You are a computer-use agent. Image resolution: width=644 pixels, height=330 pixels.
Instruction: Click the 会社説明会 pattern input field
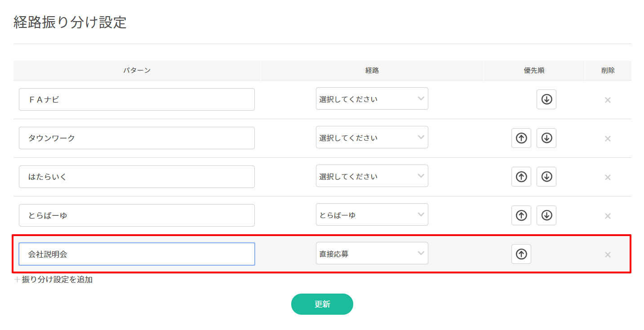click(x=137, y=254)
